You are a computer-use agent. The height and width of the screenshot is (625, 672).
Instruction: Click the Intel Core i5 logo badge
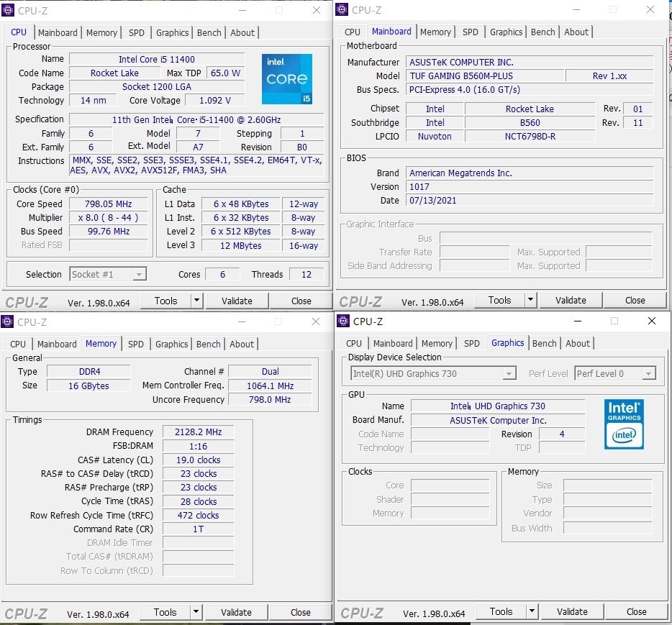[x=286, y=79]
